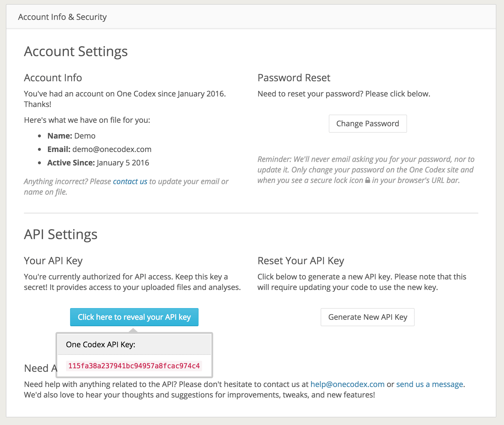Click the 'Account Info & Security' panel header
This screenshot has height=425, width=504.
point(62,17)
